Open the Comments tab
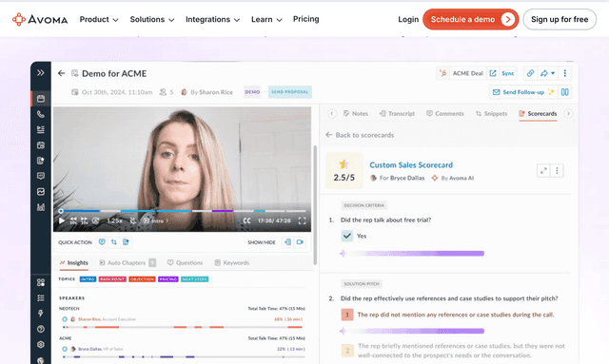 click(x=445, y=113)
